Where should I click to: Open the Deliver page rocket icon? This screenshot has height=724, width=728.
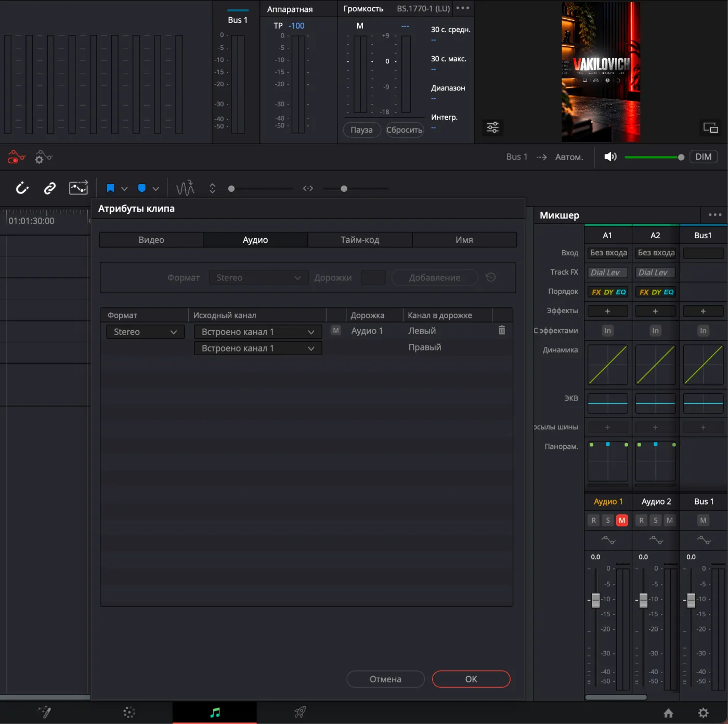pos(300,712)
